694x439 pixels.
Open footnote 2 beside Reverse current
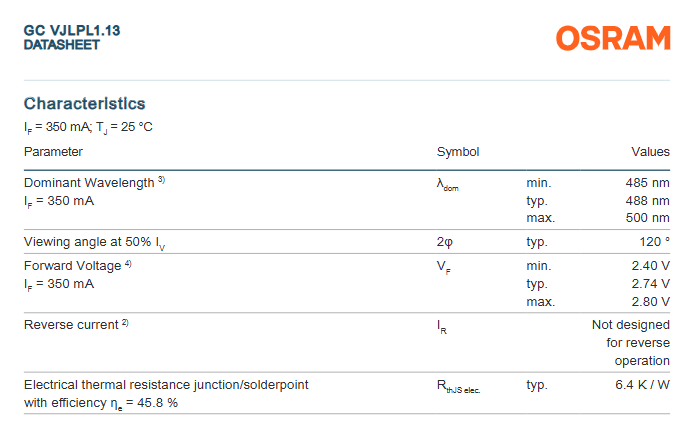pos(125,323)
